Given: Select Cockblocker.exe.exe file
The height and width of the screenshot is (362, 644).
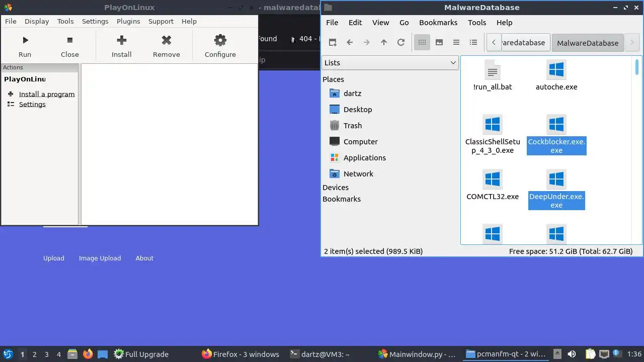Looking at the screenshot, I should tap(556, 135).
